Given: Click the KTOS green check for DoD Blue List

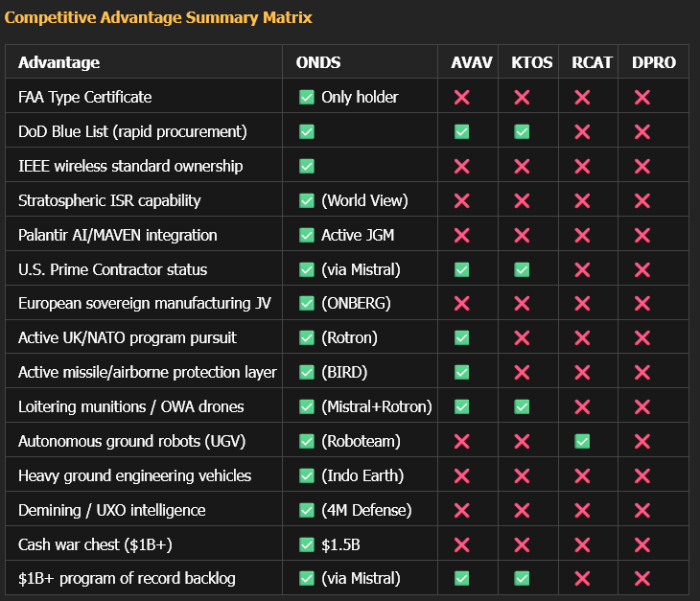Looking at the screenshot, I should pos(522,131).
